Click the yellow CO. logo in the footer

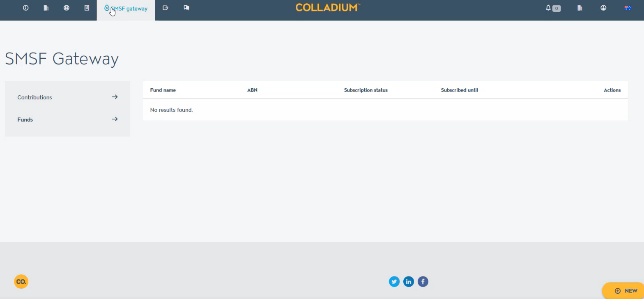pos(21,282)
